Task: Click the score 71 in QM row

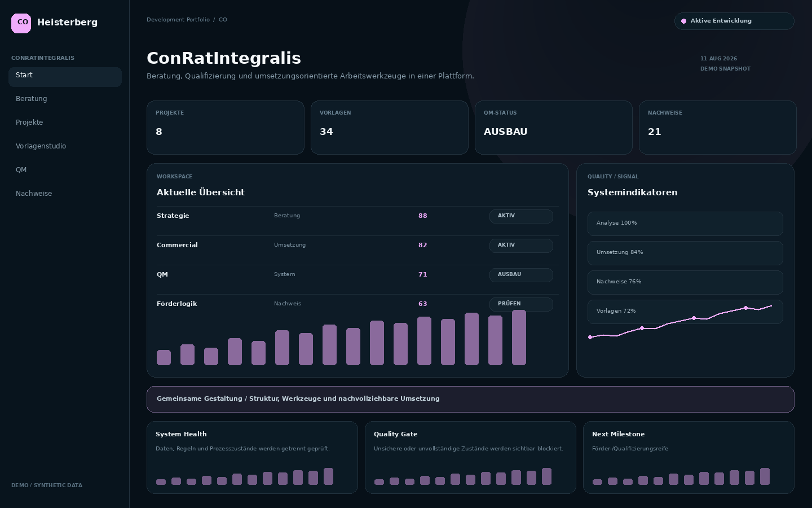Action: click(423, 274)
